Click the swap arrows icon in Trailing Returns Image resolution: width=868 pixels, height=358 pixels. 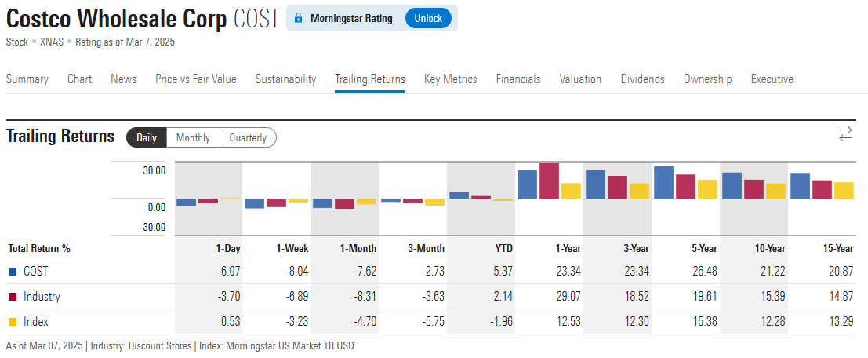click(845, 134)
